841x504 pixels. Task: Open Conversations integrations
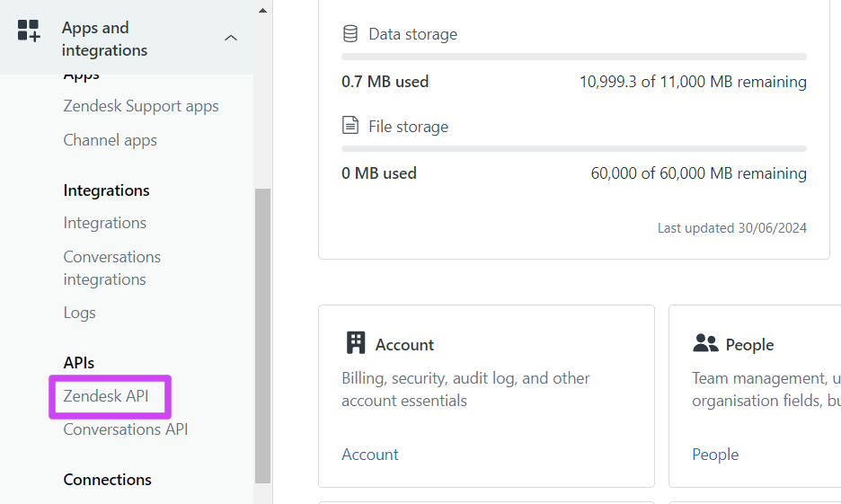coord(112,268)
